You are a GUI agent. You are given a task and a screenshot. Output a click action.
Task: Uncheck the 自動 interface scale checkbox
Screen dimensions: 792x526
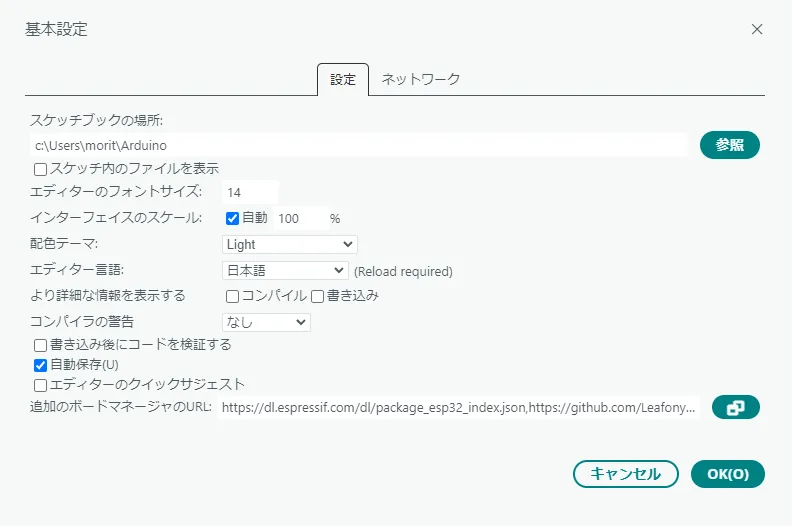coord(232,218)
